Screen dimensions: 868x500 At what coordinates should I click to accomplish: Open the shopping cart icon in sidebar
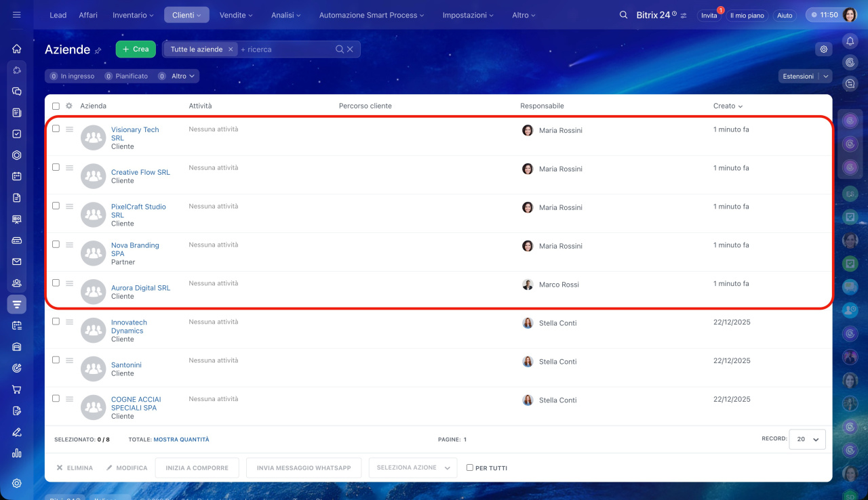pyautogui.click(x=17, y=390)
